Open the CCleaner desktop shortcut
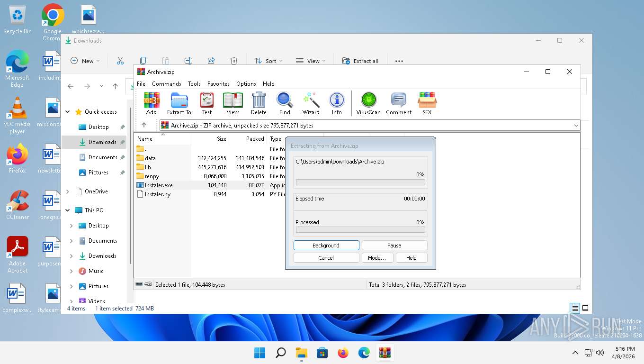 tap(18, 205)
